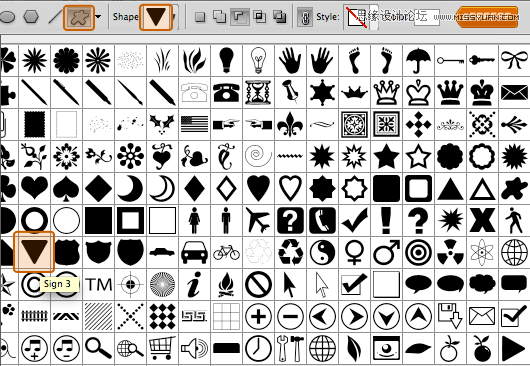Select the yin yang shape
Image resolution: width=530 pixels, height=366 pixels.
[322, 252]
